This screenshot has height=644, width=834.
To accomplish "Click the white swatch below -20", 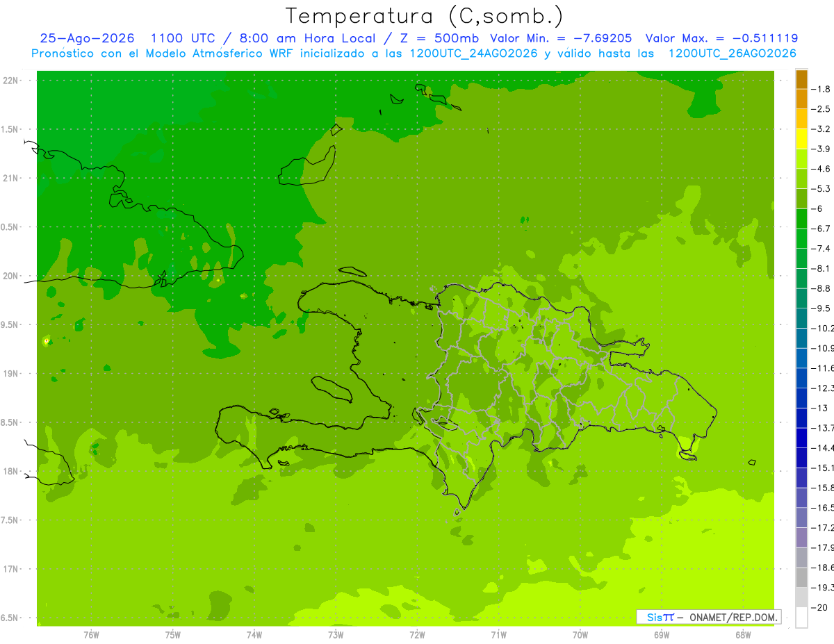I will point(801,618).
